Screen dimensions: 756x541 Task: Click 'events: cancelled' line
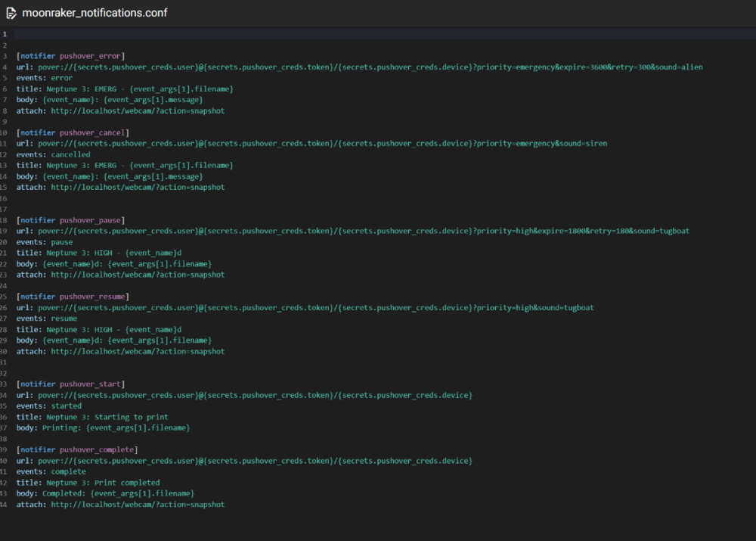53,154
